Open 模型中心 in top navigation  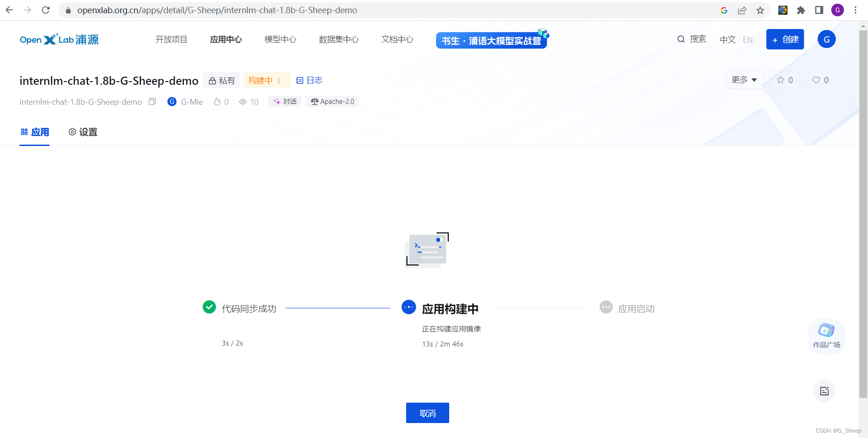click(x=280, y=39)
